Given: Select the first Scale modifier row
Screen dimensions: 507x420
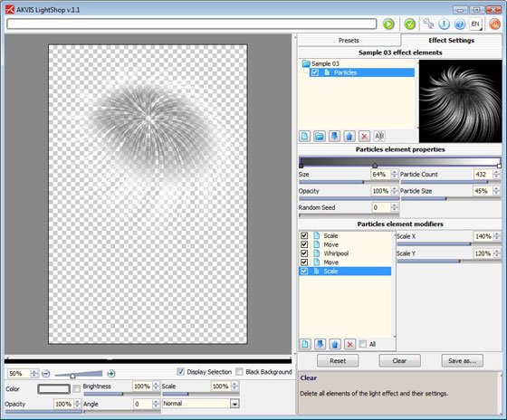Looking at the screenshot, I should tap(345, 235).
